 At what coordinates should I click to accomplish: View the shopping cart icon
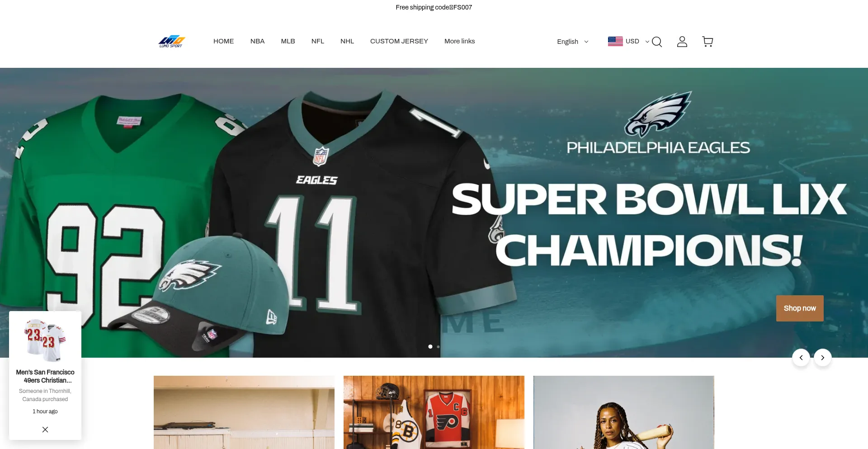[708, 42]
